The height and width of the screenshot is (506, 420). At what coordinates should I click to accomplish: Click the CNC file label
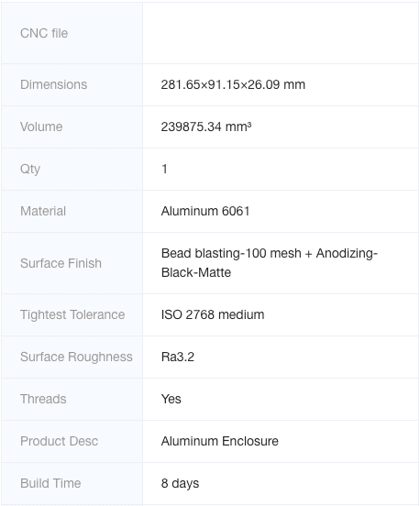click(44, 33)
